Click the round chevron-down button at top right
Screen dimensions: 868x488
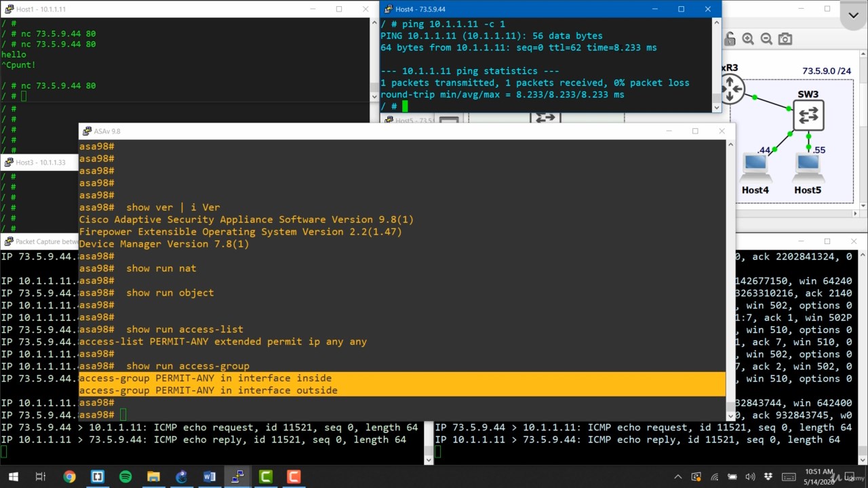[x=854, y=14]
